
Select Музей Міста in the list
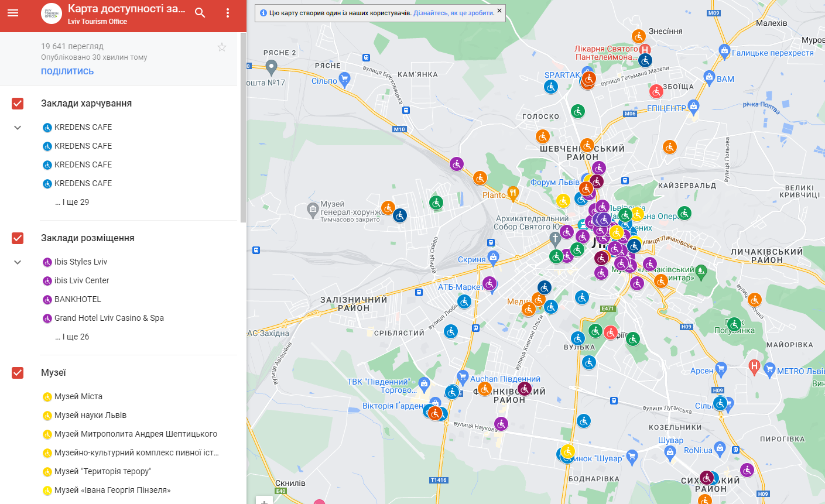pyautogui.click(x=78, y=396)
